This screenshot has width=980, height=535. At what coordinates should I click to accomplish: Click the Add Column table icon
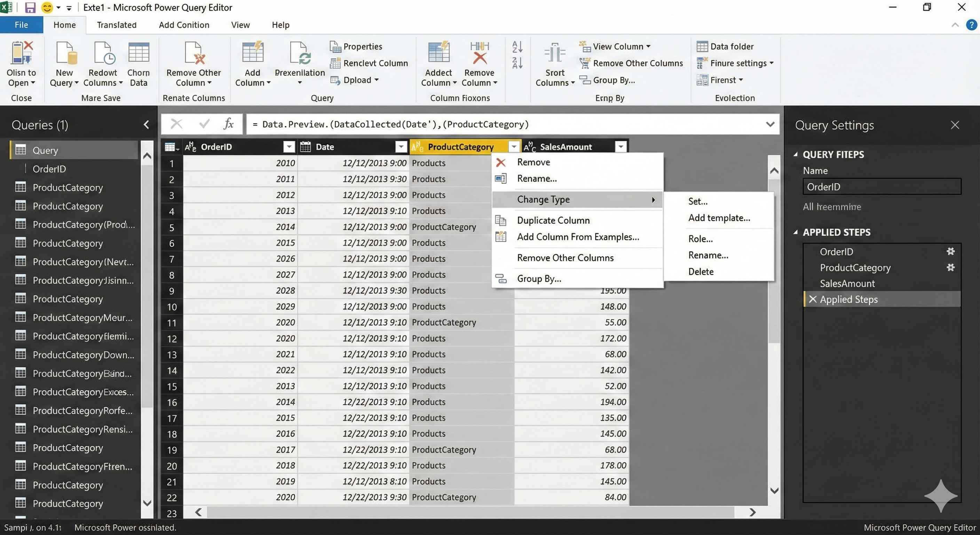[253, 53]
